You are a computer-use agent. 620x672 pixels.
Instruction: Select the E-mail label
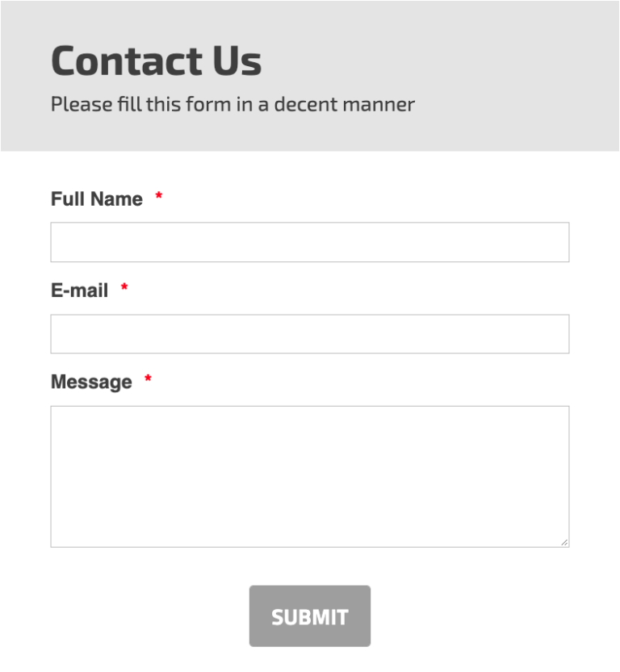click(80, 290)
